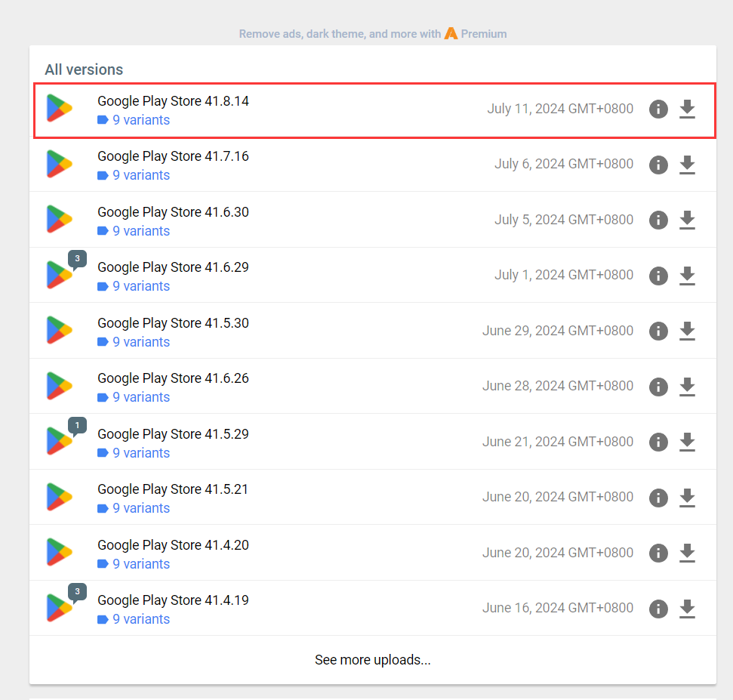View 9 variants of version 41.5.29
The height and width of the screenshot is (700, 733).
134,453
